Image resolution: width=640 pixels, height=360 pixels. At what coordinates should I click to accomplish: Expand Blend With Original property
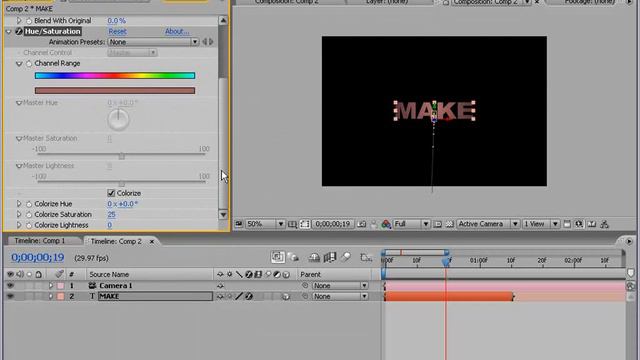[19, 20]
